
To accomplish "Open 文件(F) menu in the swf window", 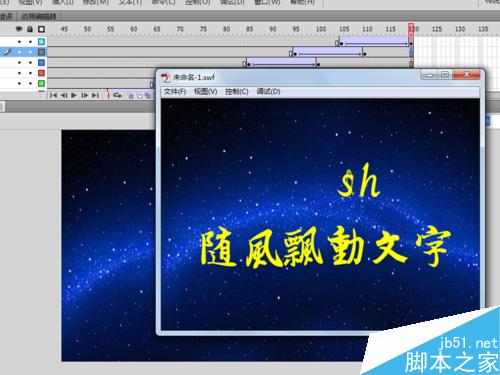I will pos(175,91).
